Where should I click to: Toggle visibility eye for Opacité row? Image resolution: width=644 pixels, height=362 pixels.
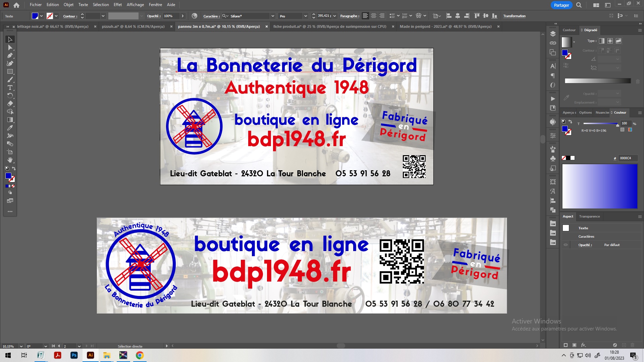pyautogui.click(x=566, y=245)
